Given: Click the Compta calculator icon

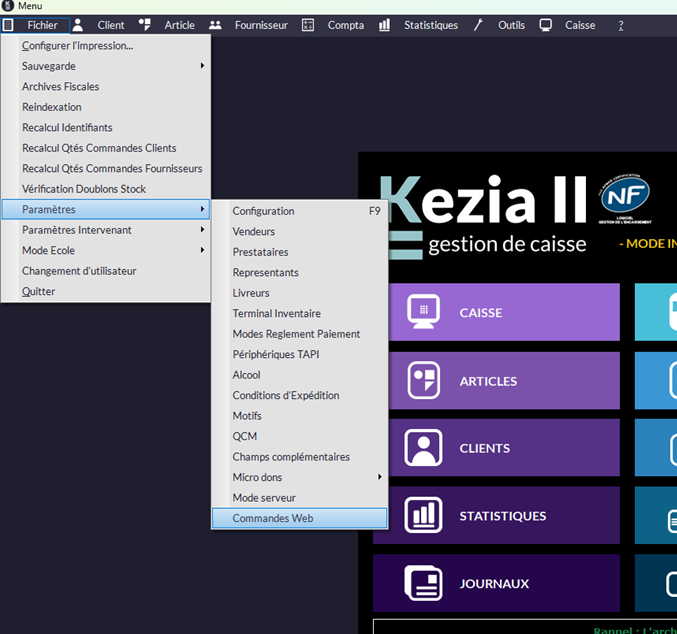Looking at the screenshot, I should [308, 25].
